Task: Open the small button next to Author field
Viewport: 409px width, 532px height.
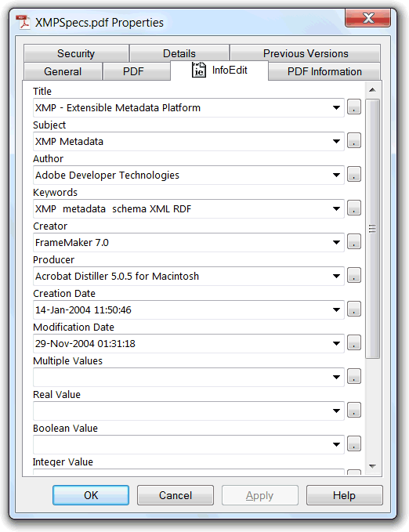Action: coord(353,175)
